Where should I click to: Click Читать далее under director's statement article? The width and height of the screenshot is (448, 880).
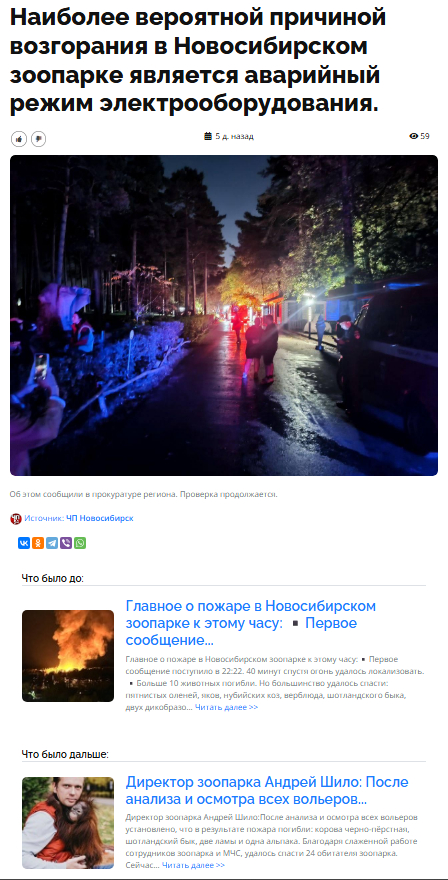click(x=193, y=865)
